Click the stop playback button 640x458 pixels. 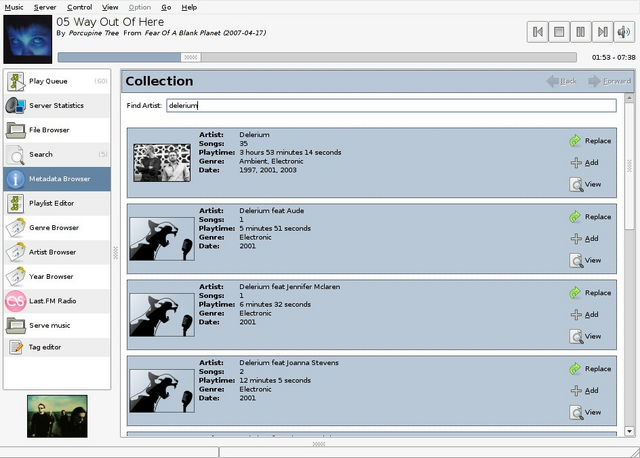point(559,32)
